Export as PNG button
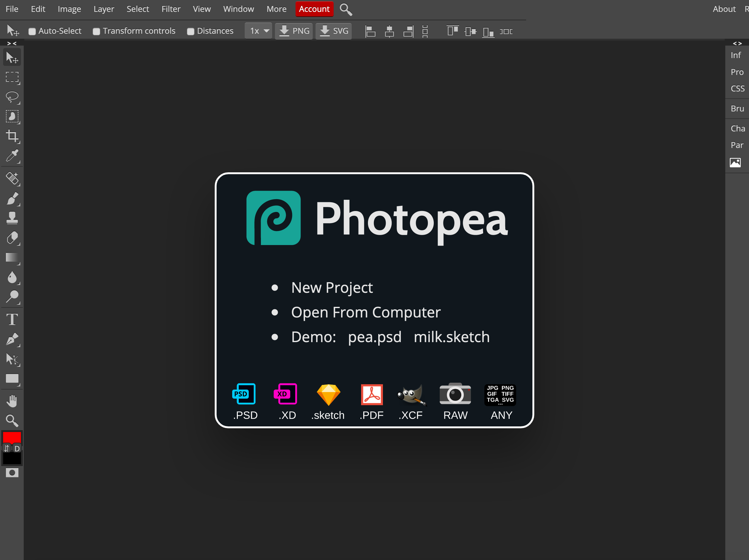This screenshot has height=560, width=749. tap(294, 31)
